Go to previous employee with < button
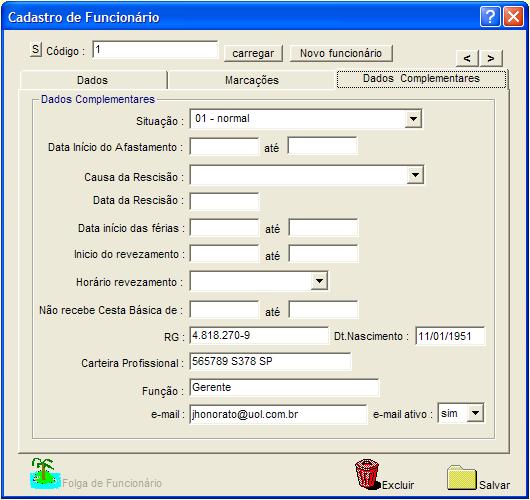 tap(467, 58)
